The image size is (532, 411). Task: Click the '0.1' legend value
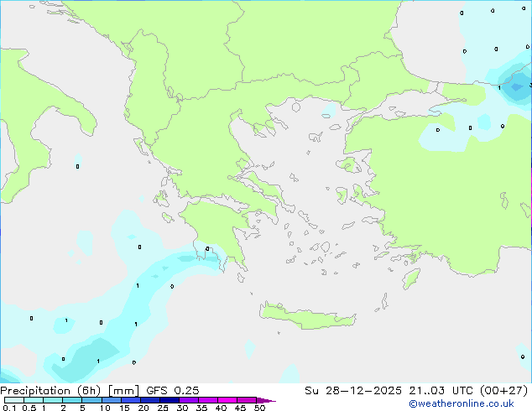[9, 408]
